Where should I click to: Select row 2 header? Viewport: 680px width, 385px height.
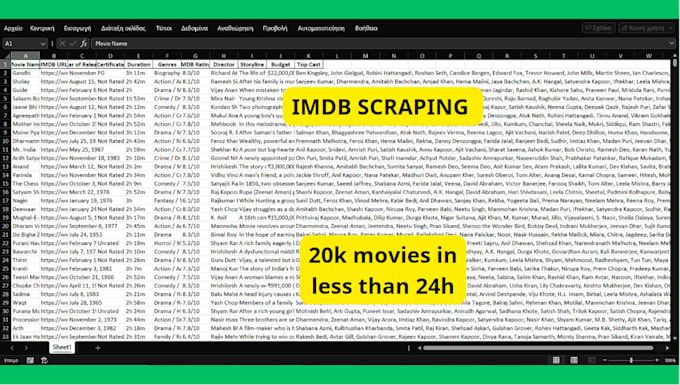[6, 73]
